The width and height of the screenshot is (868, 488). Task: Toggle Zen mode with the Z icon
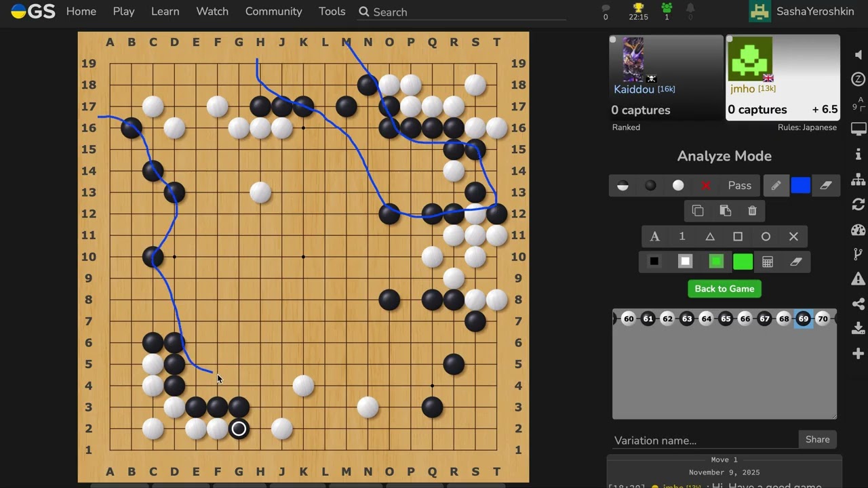click(x=858, y=79)
